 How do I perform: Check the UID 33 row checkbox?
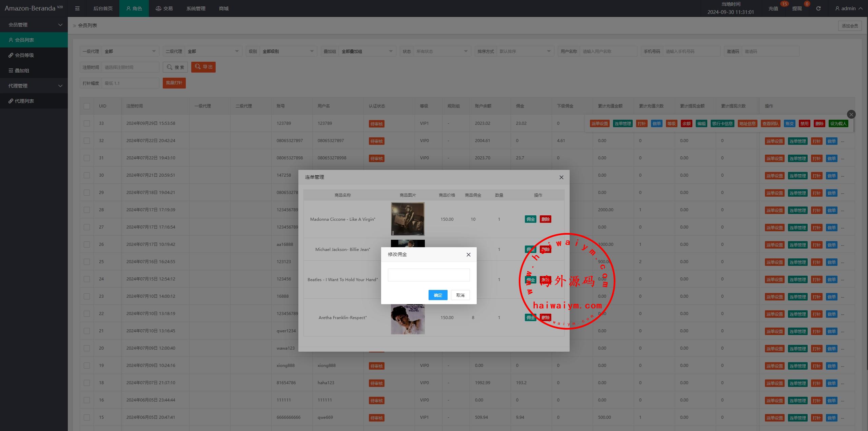tap(87, 123)
